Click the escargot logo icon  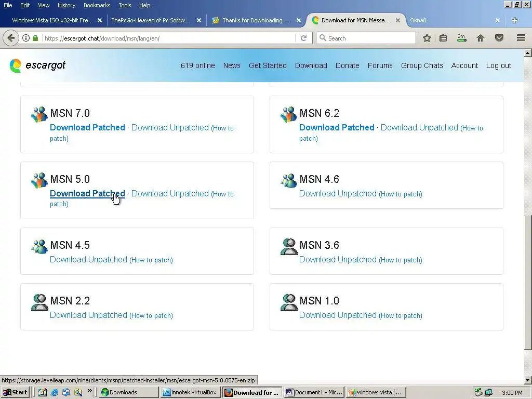pyautogui.click(x=16, y=65)
